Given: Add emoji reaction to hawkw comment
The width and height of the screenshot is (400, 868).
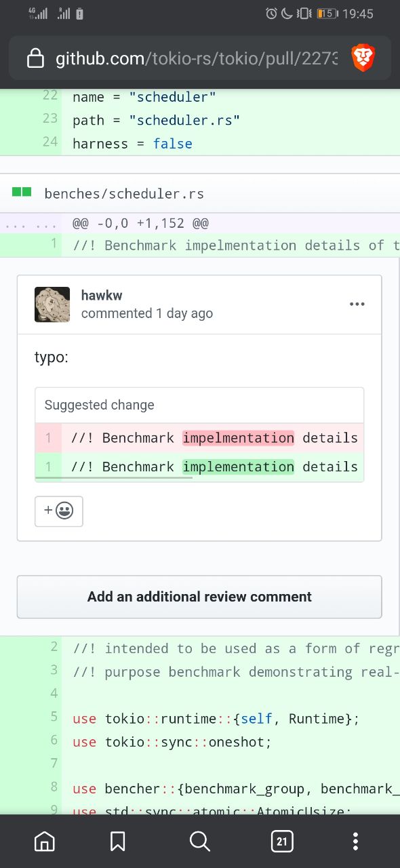Looking at the screenshot, I should pyautogui.click(x=59, y=511).
